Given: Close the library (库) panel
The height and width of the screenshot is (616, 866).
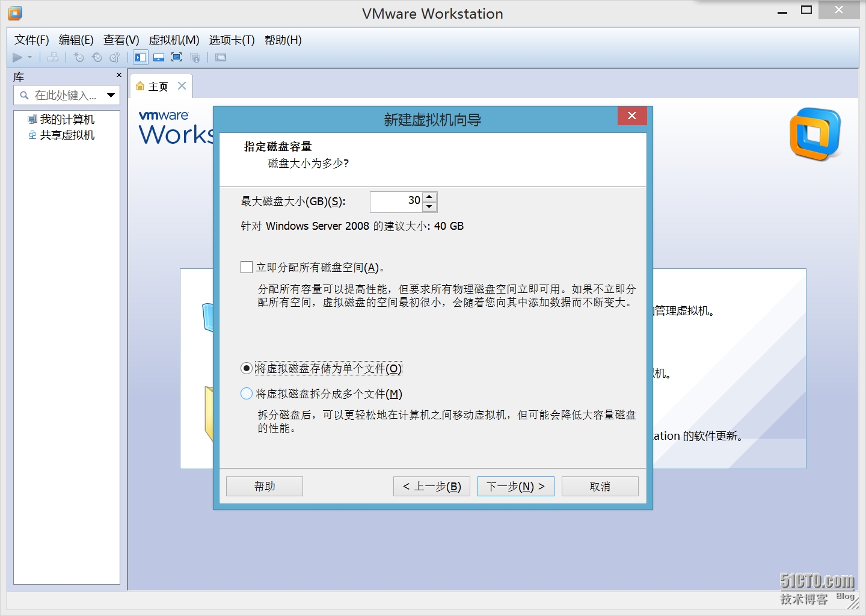Looking at the screenshot, I should (118, 75).
